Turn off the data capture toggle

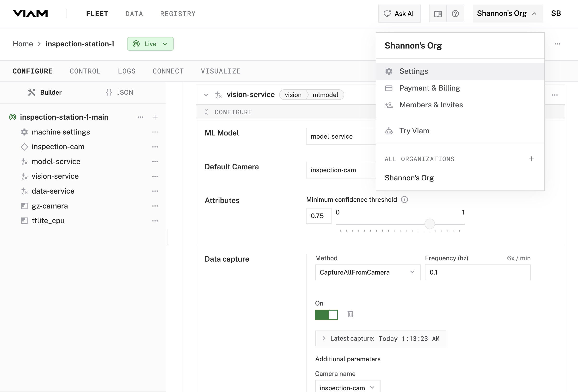(x=326, y=315)
